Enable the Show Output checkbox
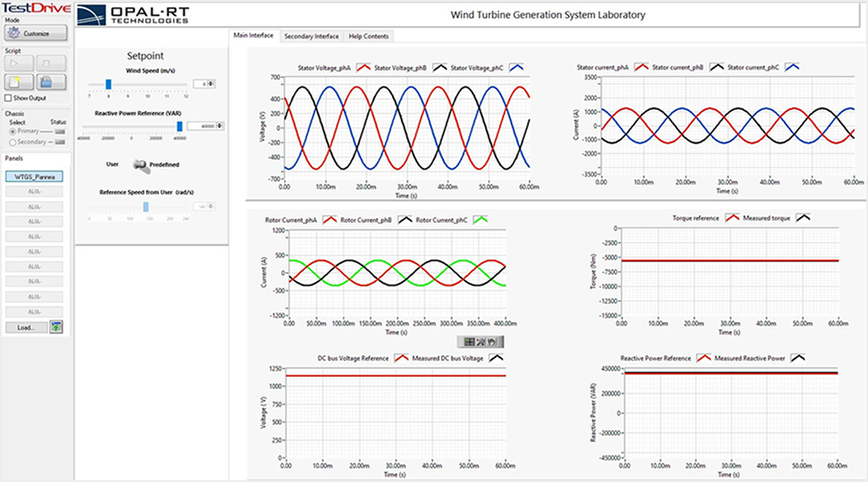The width and height of the screenshot is (868, 482). tap(9, 98)
